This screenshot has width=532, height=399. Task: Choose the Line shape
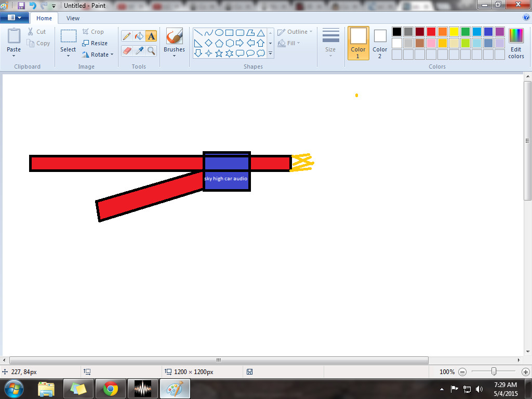198,33
